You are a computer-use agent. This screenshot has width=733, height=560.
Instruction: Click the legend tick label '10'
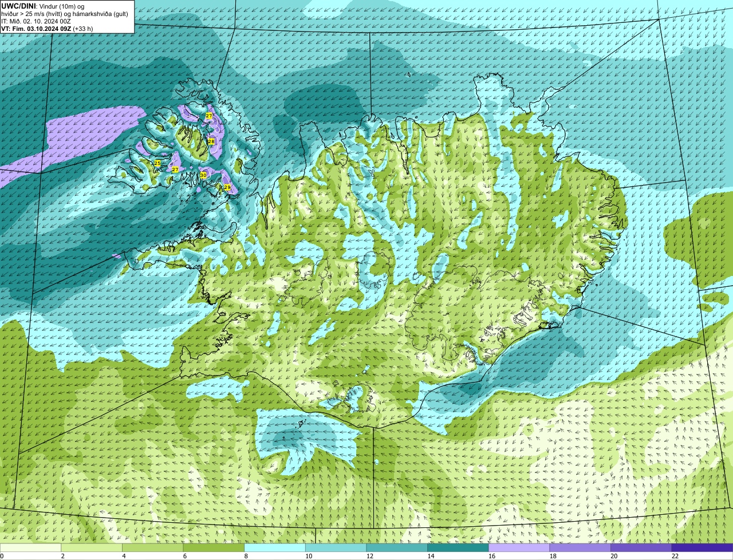tap(309, 556)
